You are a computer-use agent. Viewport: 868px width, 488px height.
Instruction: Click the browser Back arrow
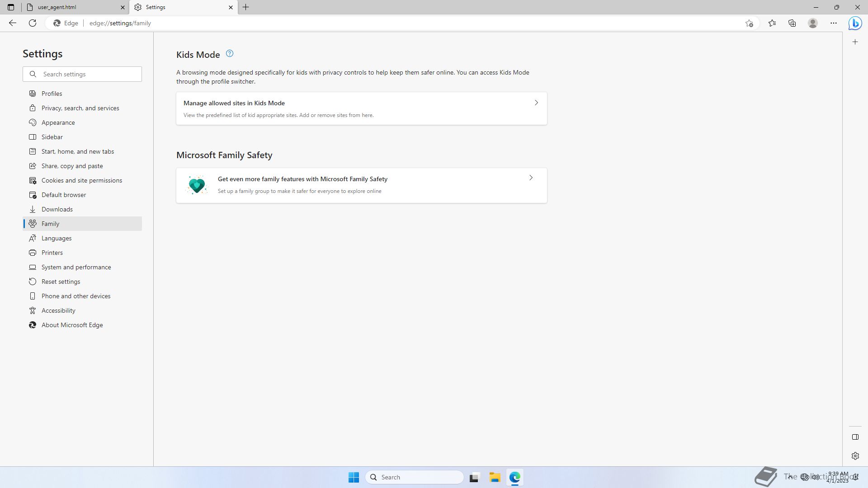(13, 23)
